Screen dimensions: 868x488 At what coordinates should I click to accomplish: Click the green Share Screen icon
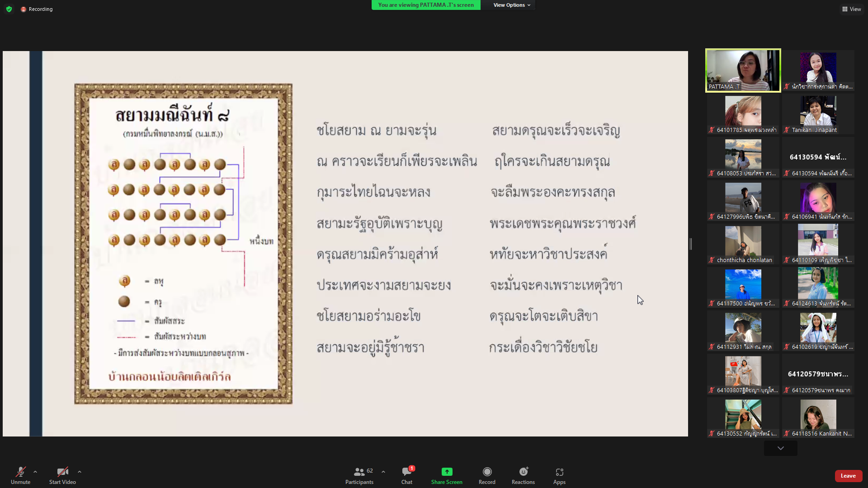(x=447, y=472)
